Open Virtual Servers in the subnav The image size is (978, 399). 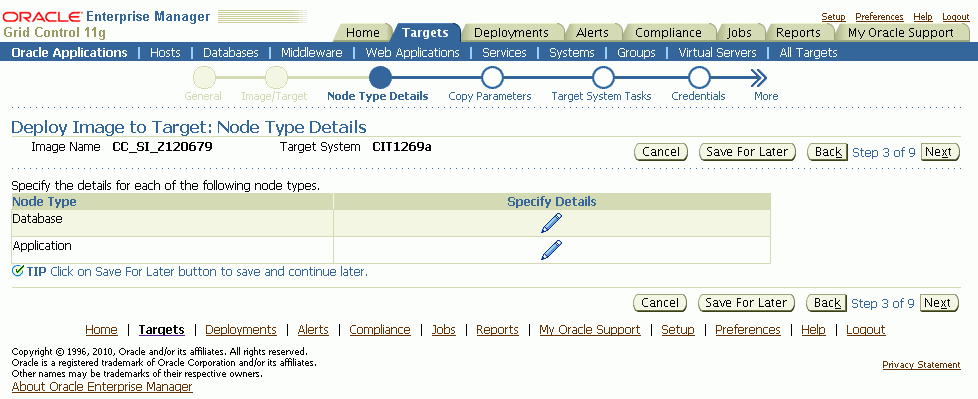click(x=717, y=53)
